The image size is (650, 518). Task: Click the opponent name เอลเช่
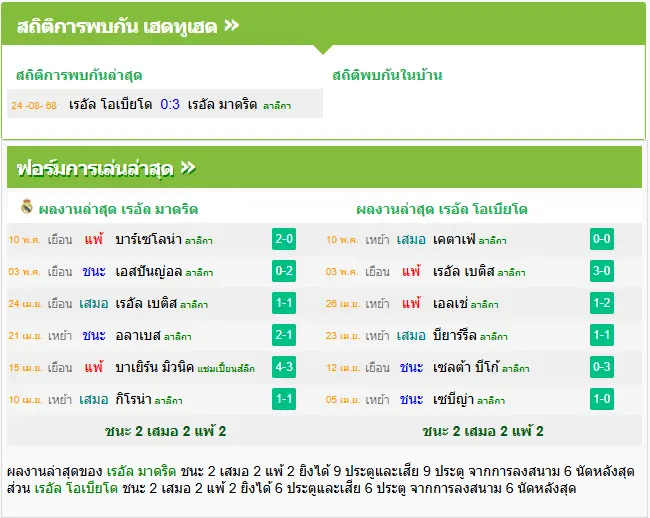point(450,303)
